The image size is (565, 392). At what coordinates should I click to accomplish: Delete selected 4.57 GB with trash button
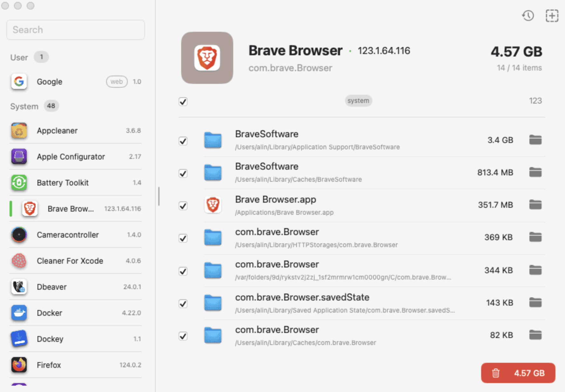click(x=518, y=373)
